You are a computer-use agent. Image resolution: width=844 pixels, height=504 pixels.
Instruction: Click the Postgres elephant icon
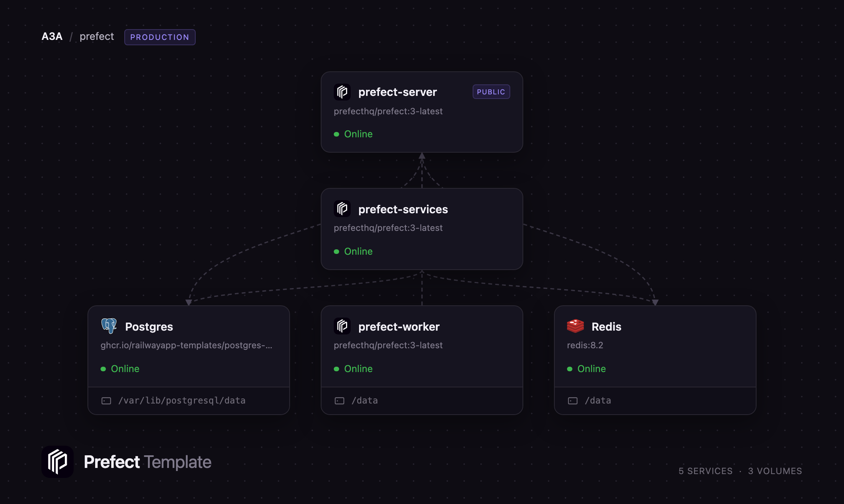point(109,326)
